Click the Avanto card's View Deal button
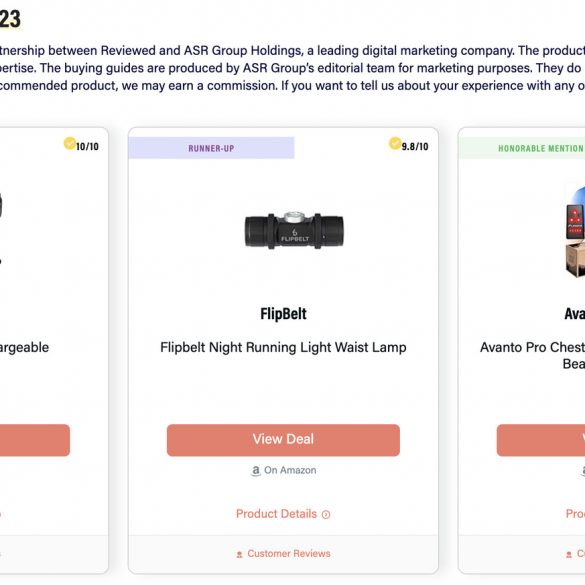Image resolution: width=585 pixels, height=585 pixels. [541, 440]
